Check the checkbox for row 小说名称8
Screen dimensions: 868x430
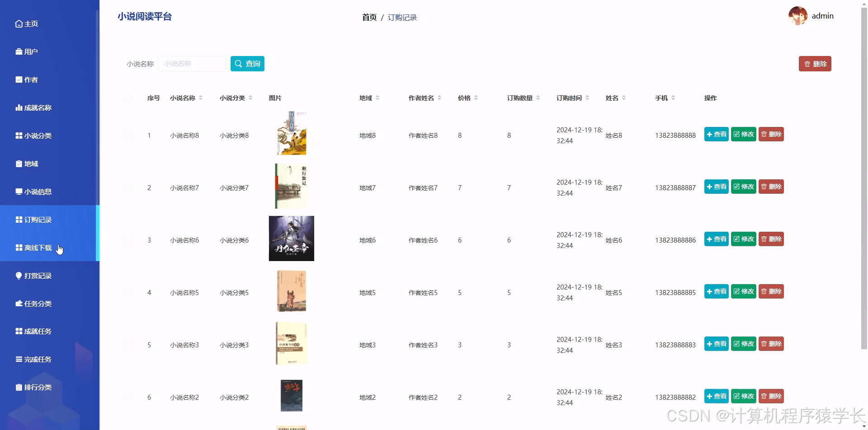128,136
